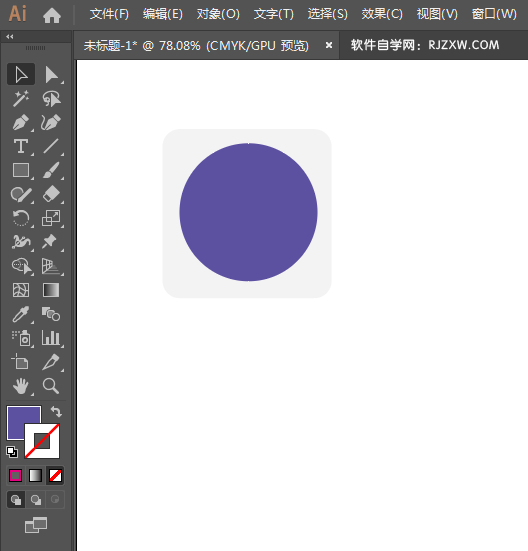Close the 未标题-1 document tab

click(329, 45)
